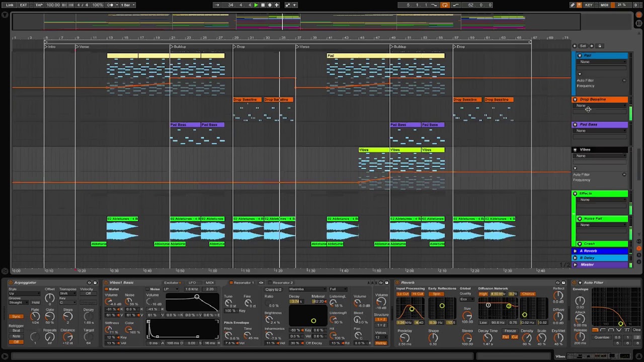
Task: Click the first Buildup locator marker
Action: pos(178,47)
